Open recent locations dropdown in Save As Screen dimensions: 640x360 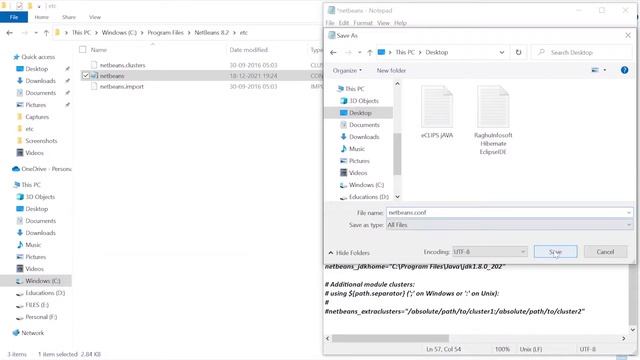(x=359, y=52)
